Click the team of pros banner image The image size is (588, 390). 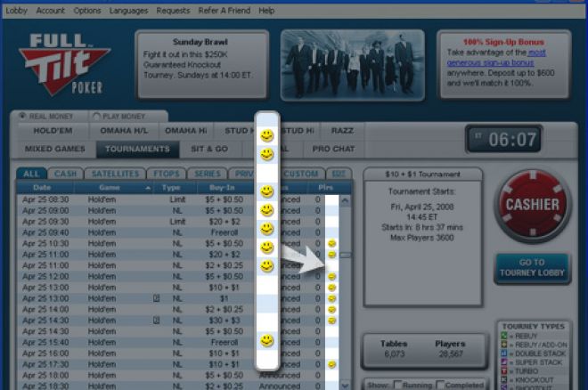(353, 65)
